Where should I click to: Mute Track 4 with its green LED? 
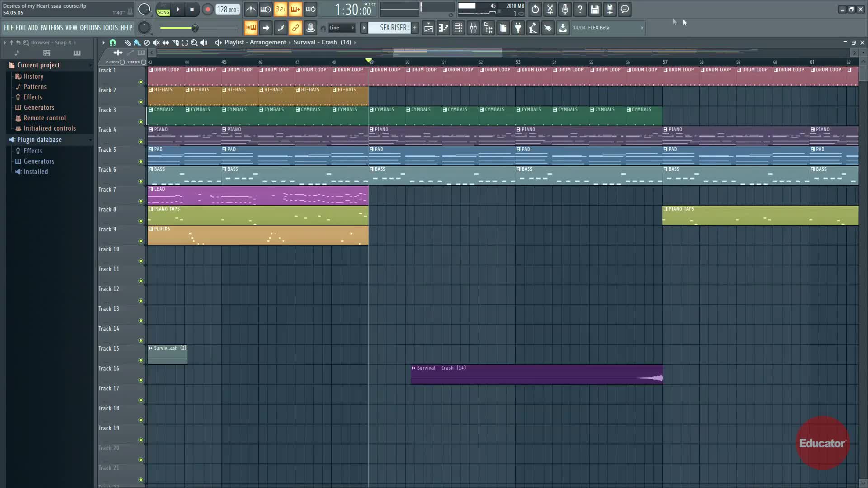(x=141, y=142)
